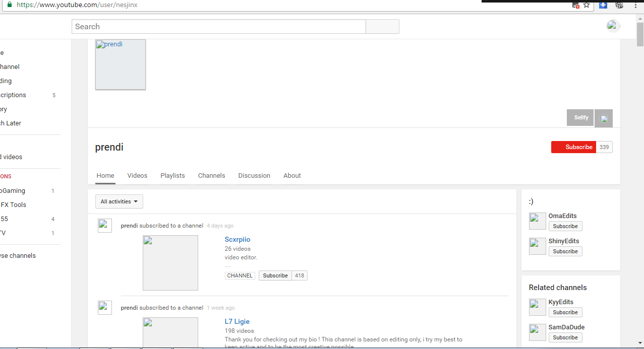The height and width of the screenshot is (349, 644).
Task: Click the icon link next to Sellfy
Action: (604, 118)
